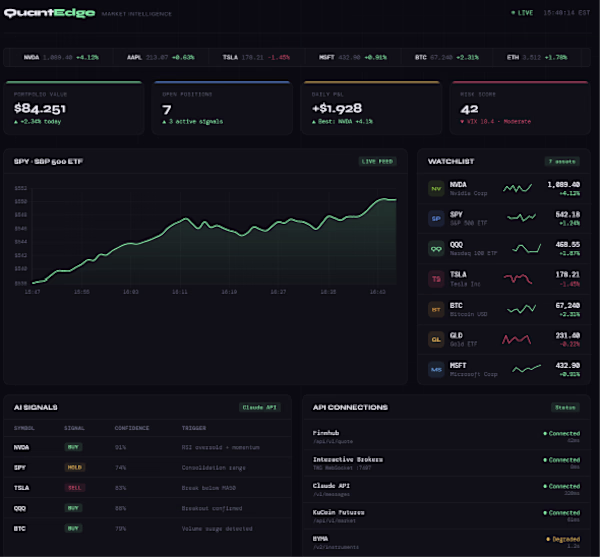This screenshot has width=600, height=557.
Task: View the NVDA sparkline chart
Action: (517, 188)
